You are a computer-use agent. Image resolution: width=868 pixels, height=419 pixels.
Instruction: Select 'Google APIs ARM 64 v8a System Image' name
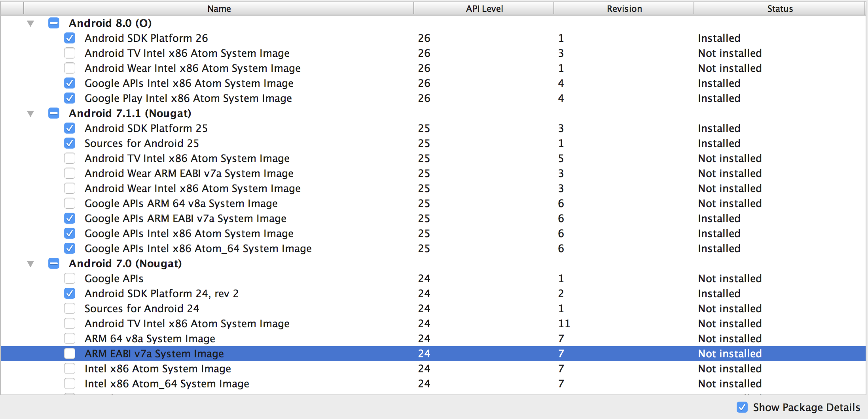pyautogui.click(x=181, y=204)
